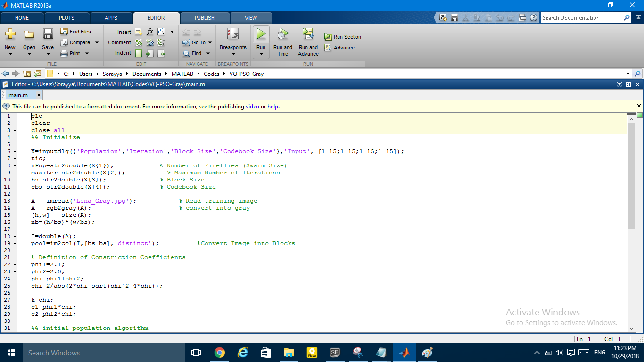Dismiss the publish information banner
Viewport: 644px width, 362px height.
point(639,106)
